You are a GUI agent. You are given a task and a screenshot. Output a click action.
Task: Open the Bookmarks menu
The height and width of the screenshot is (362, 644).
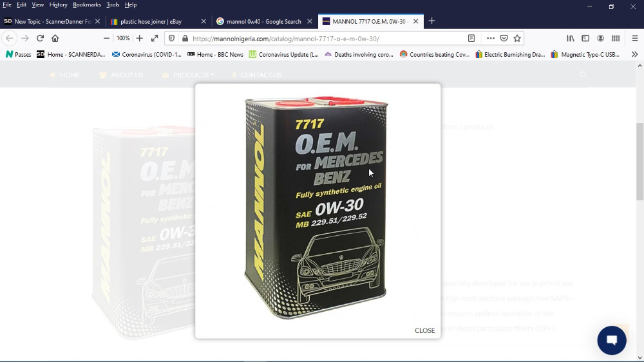click(x=87, y=5)
